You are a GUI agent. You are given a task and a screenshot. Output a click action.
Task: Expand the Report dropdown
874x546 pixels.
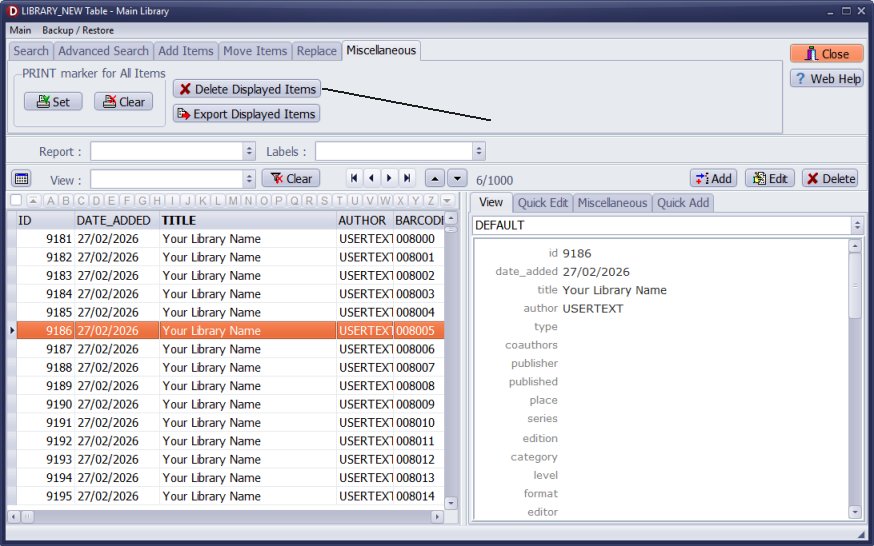coord(249,151)
